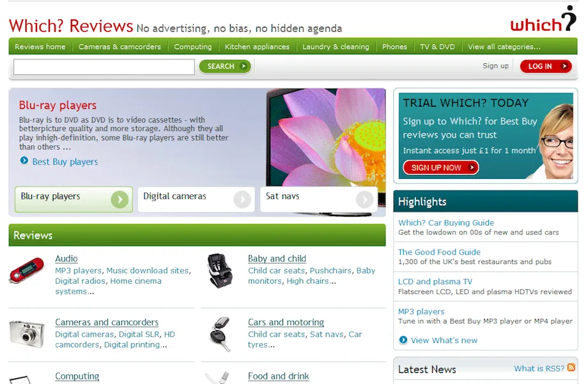Click the orange RSS feed icon
The width and height of the screenshot is (588, 384).
pyautogui.click(x=571, y=368)
